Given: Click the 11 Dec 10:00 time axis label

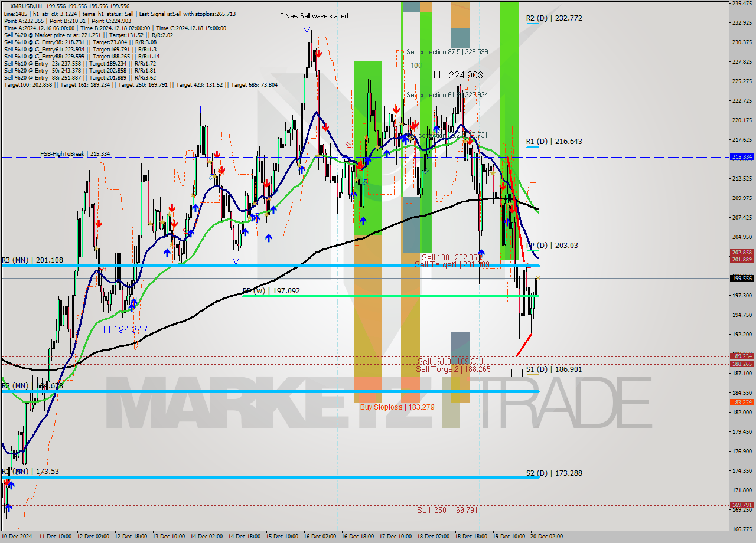Looking at the screenshot, I should (x=56, y=537).
